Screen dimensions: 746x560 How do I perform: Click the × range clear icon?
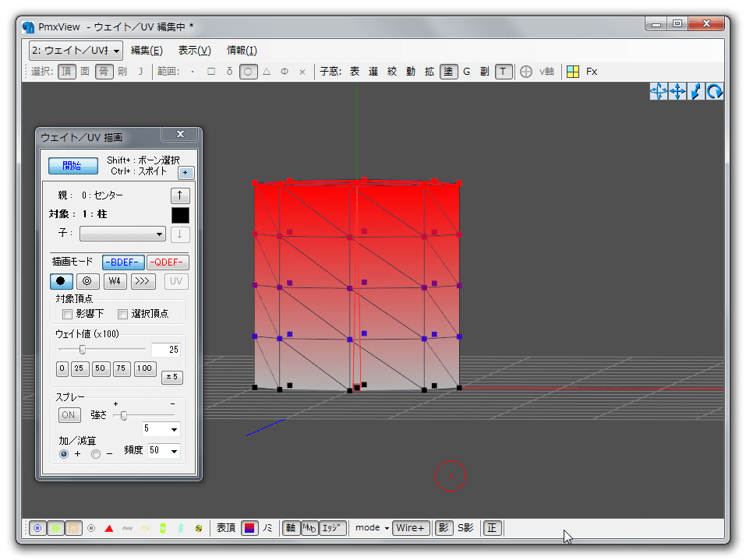[302, 72]
